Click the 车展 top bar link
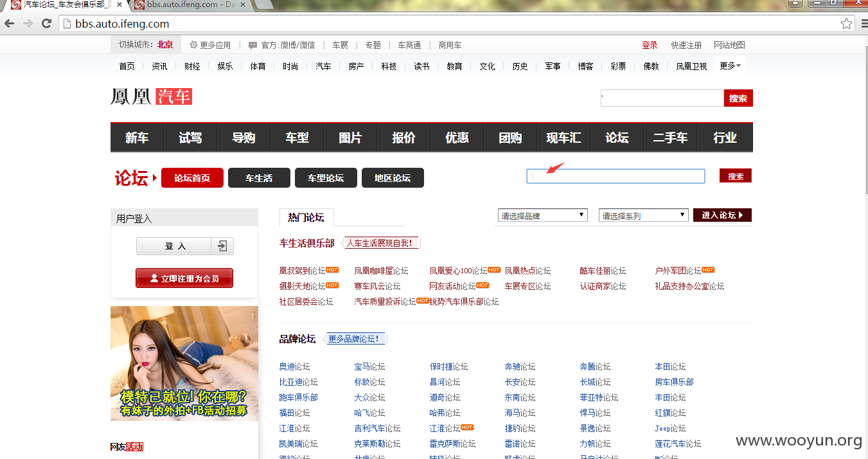This screenshot has height=459, width=868. coord(340,45)
